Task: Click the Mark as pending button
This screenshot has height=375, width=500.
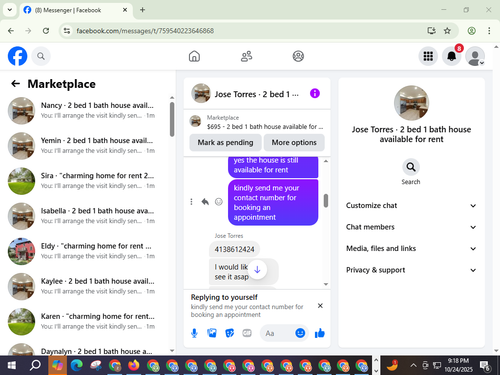Action: pyautogui.click(x=225, y=142)
